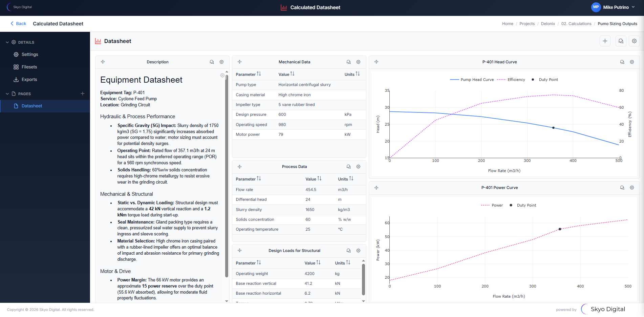
Task: Open the comments icon in the top toolbar
Action: point(621,41)
